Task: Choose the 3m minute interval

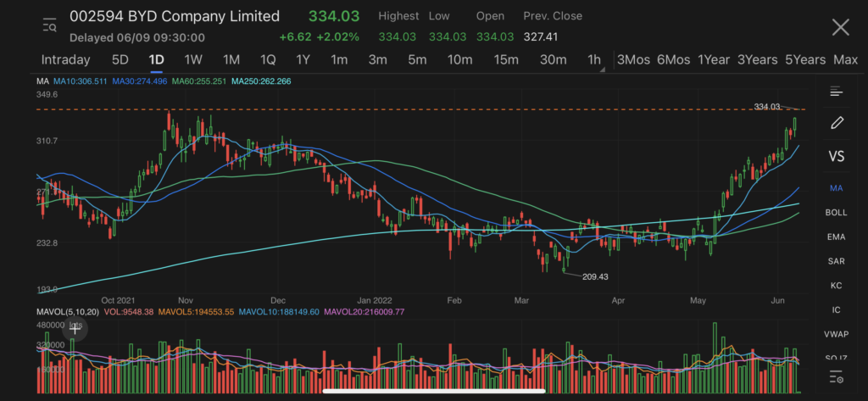Action: [377, 60]
